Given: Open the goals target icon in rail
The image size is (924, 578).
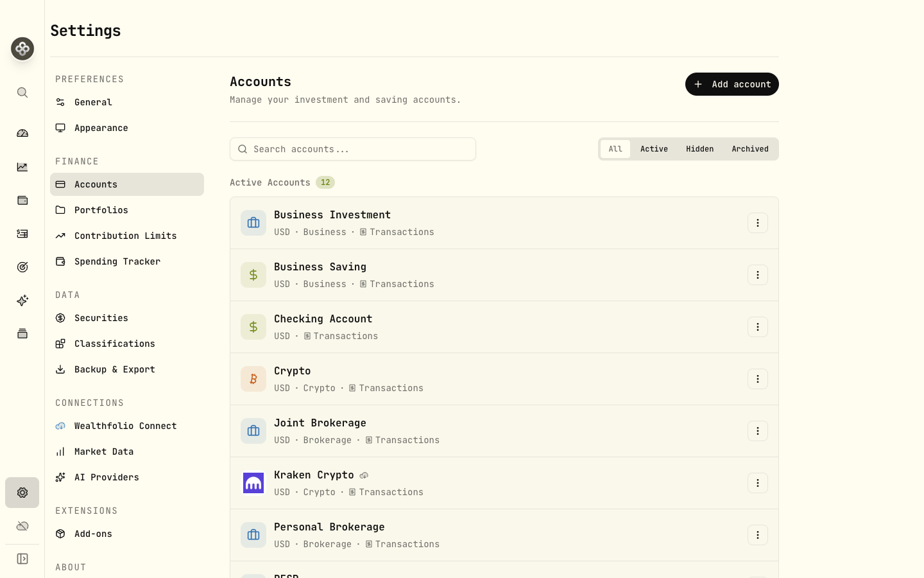Looking at the screenshot, I should point(22,267).
